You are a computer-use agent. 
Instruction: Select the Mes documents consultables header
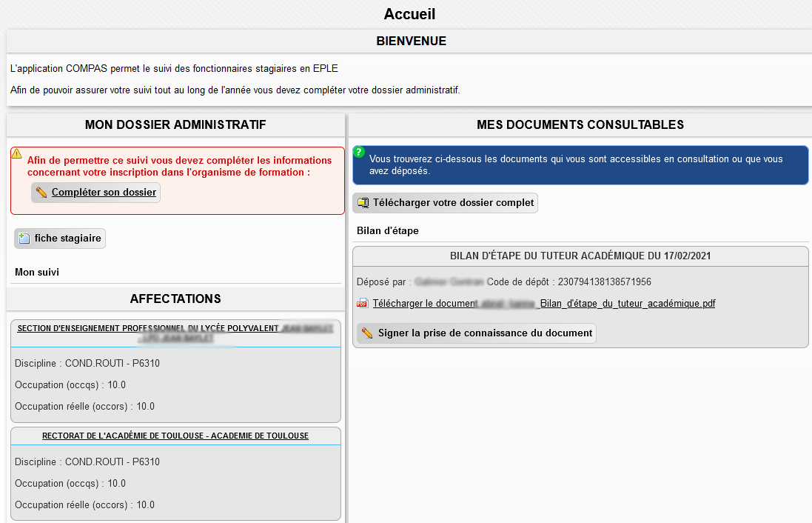pos(580,124)
